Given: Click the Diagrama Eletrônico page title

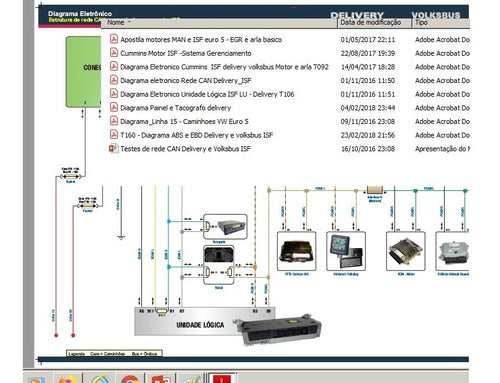Looking at the screenshot, I should 80,14.
